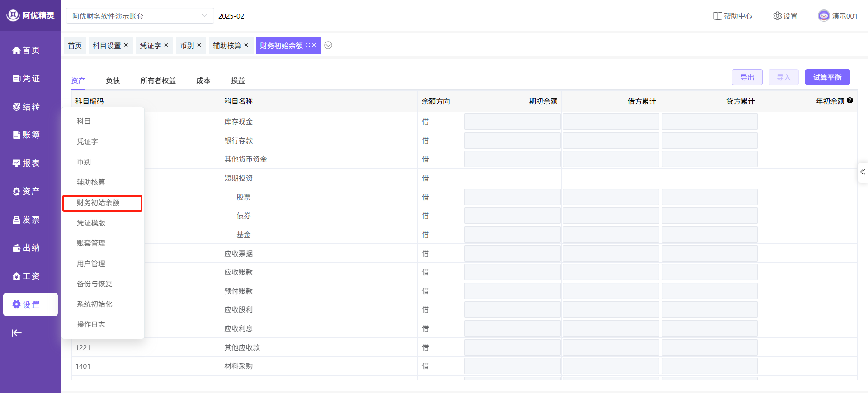This screenshot has height=393, width=868.
Task: Open the tab list dropdown chevron
Action: pyautogui.click(x=329, y=45)
